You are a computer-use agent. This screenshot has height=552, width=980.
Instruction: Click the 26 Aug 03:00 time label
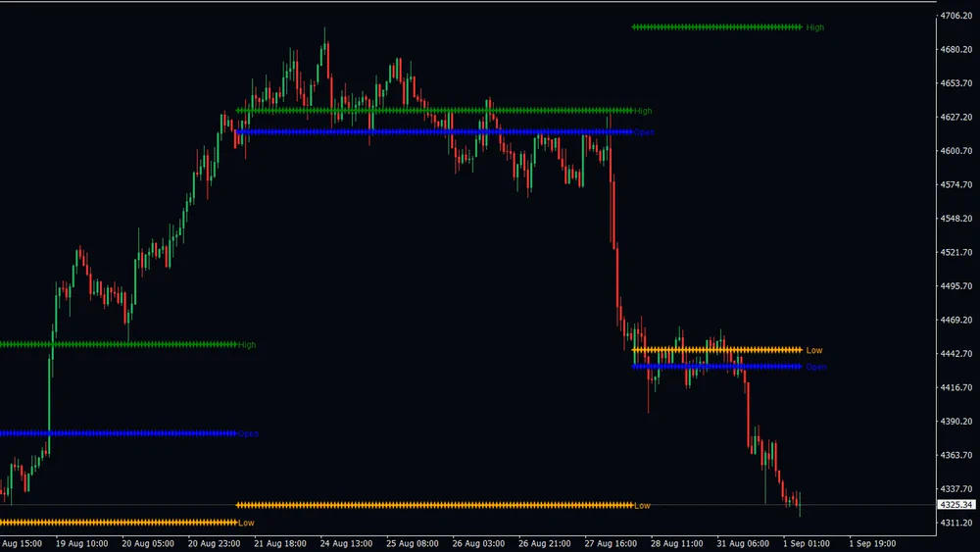(479, 543)
